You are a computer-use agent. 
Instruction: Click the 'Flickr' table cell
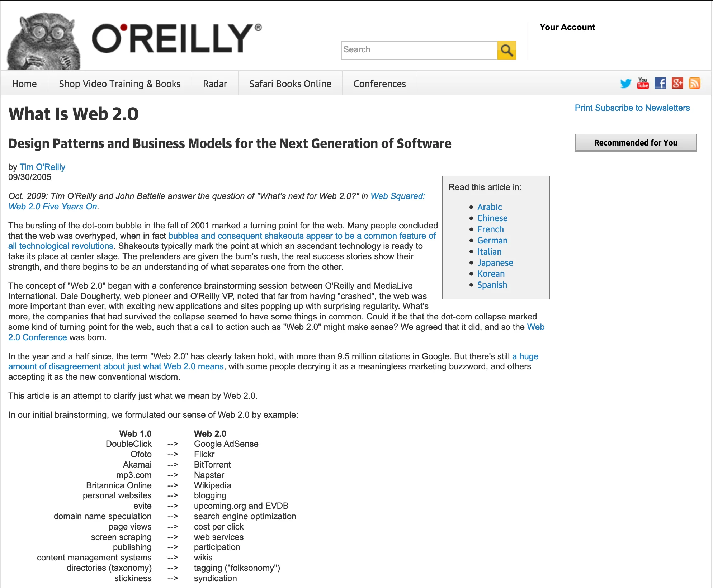(x=204, y=454)
